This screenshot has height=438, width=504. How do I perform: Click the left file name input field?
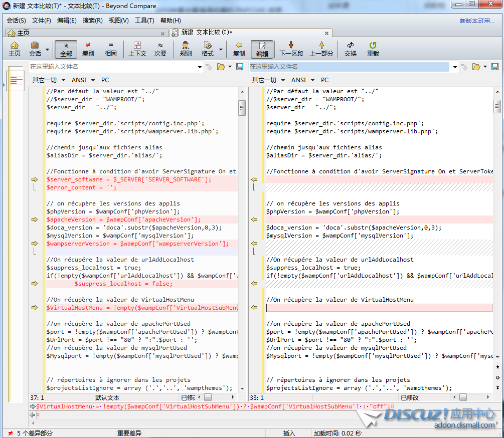coord(112,67)
